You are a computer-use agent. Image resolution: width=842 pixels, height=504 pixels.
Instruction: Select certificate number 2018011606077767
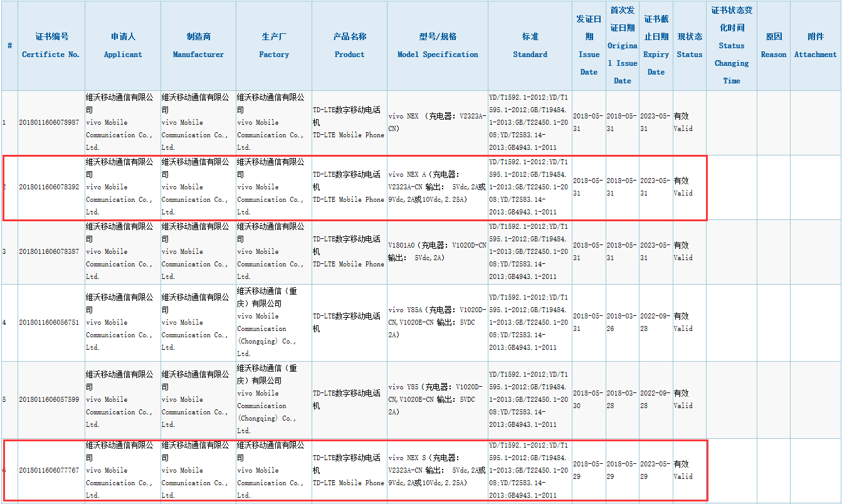click(x=50, y=471)
